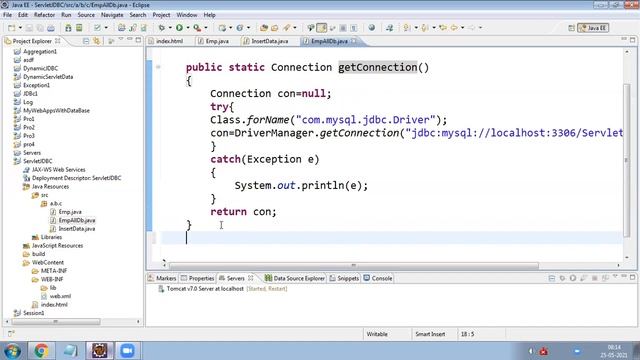Click the Open Perspective icon

pyautogui.click(x=571, y=28)
